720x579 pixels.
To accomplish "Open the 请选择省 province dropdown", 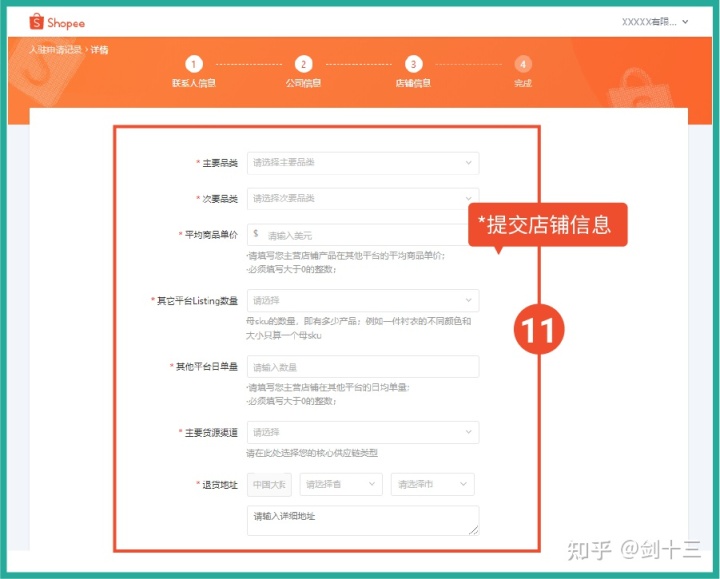I will (x=341, y=484).
